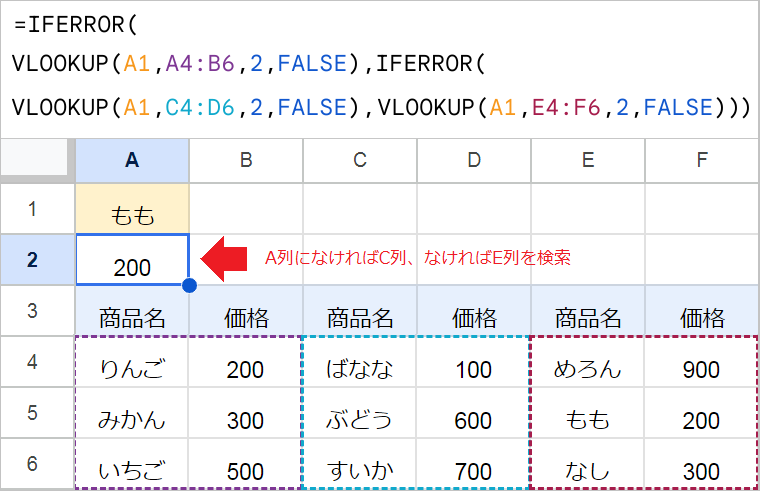Click the みかん cell
This screenshot has height=493, width=760.
coord(132,413)
